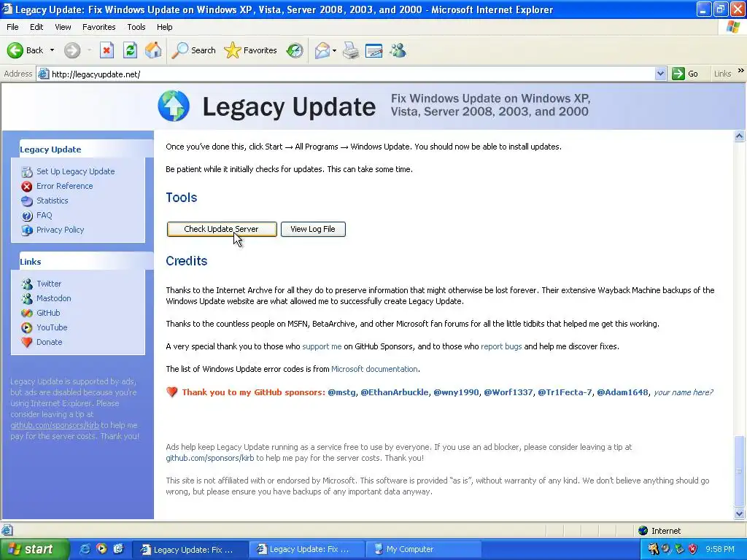Open the Messenger people icon
The width and height of the screenshot is (747, 560).
click(398, 50)
